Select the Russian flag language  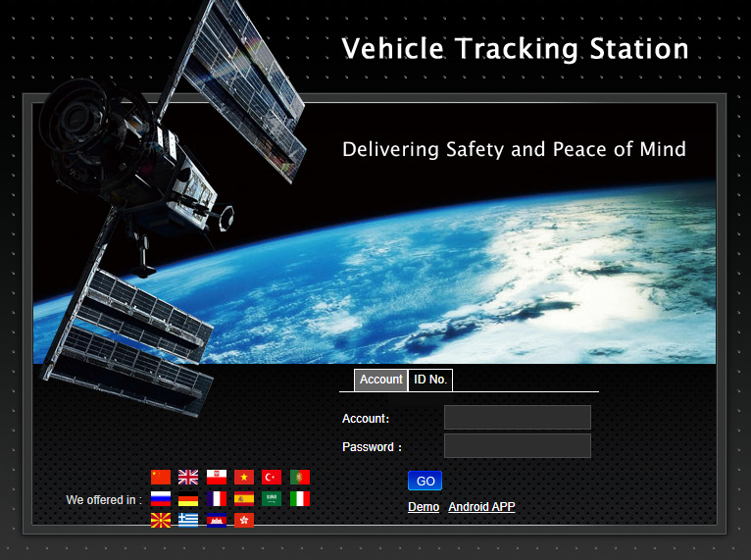click(x=161, y=498)
